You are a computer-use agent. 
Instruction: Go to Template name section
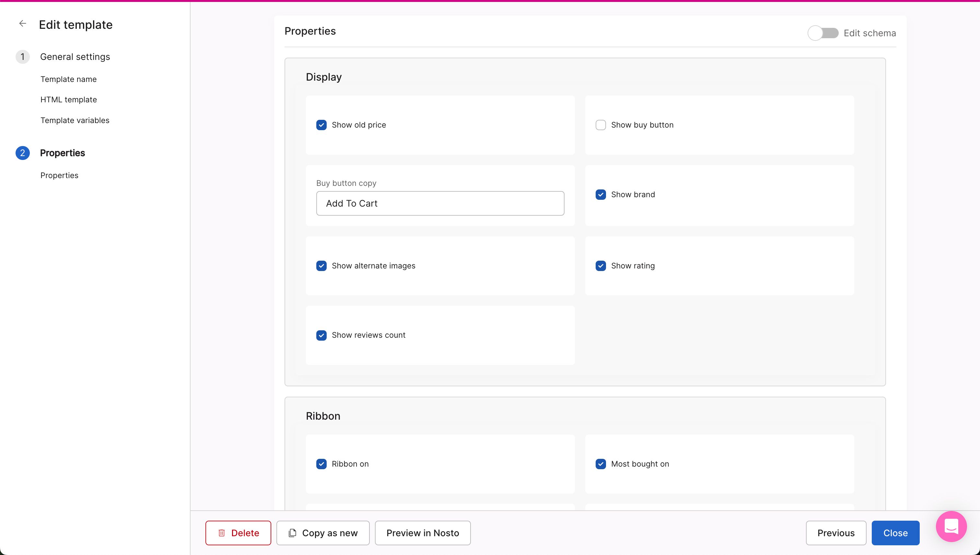tap(69, 79)
